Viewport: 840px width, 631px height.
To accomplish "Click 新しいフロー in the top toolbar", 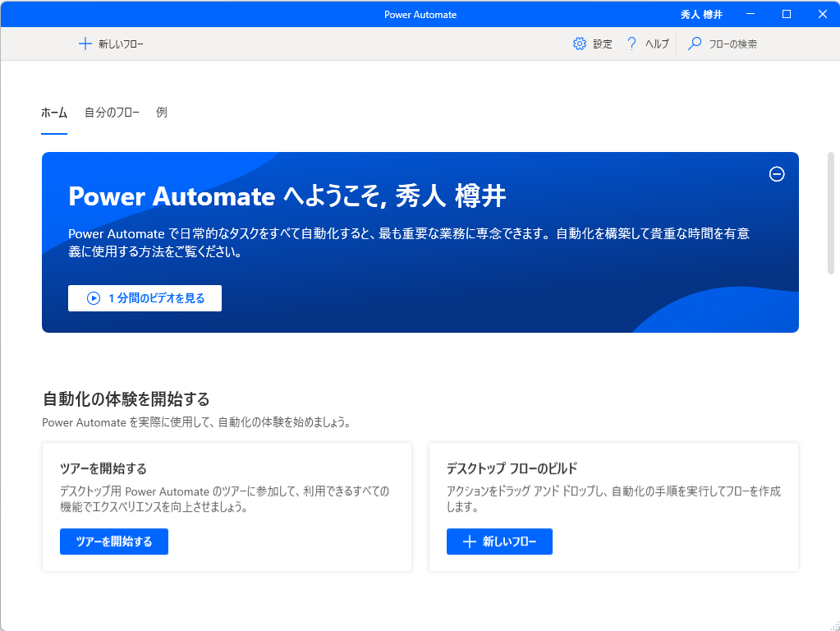I will 111,43.
